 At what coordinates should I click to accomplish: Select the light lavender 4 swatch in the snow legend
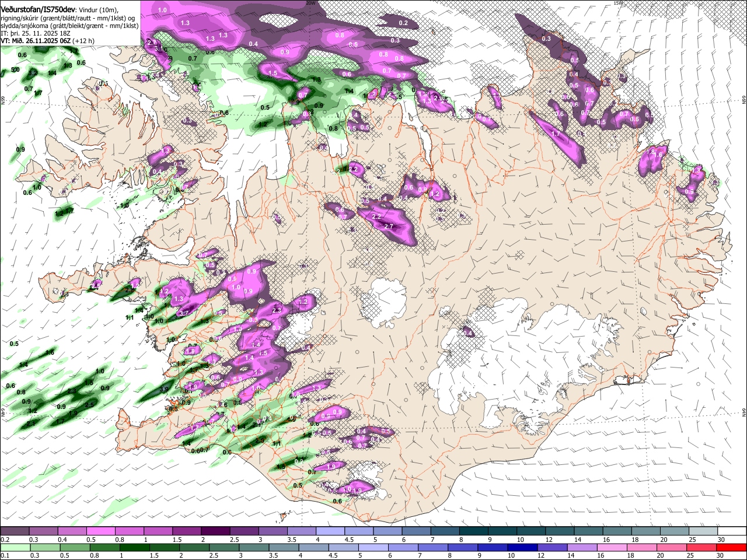point(330,531)
